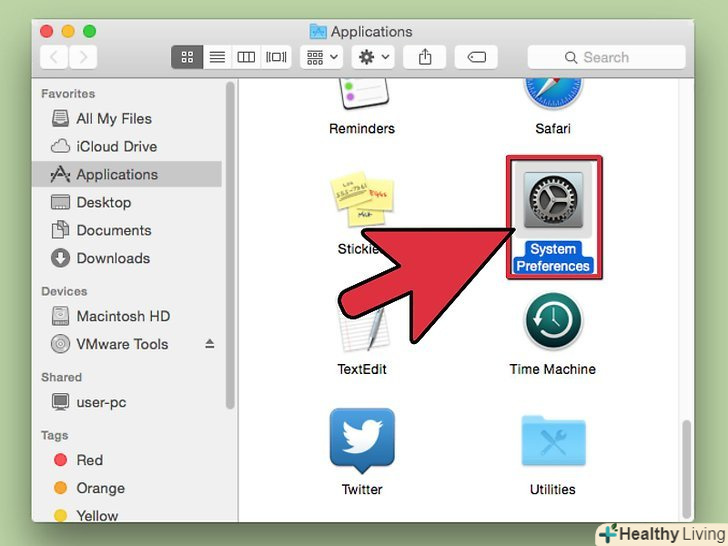Minimize the window with yellow button

68,31
